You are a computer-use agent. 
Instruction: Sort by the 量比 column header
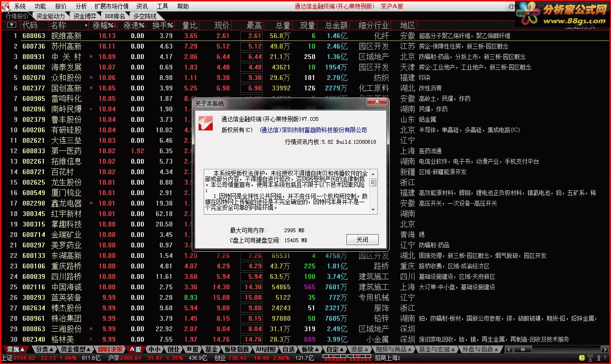[x=190, y=25]
